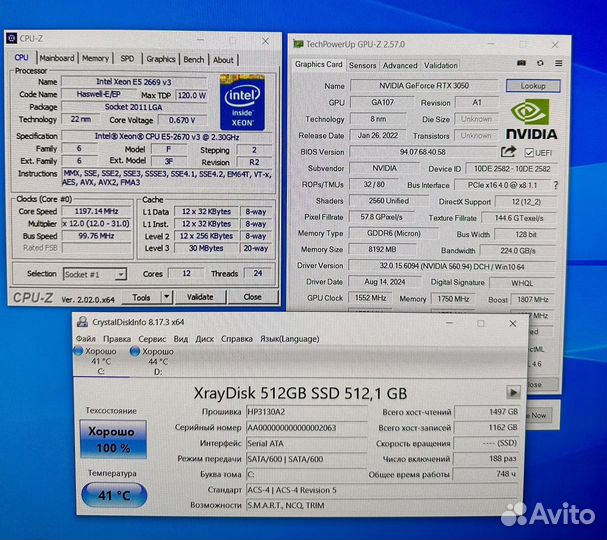This screenshot has height=540, width=607.
Task: Open the Сервис menu
Action: pos(152,339)
